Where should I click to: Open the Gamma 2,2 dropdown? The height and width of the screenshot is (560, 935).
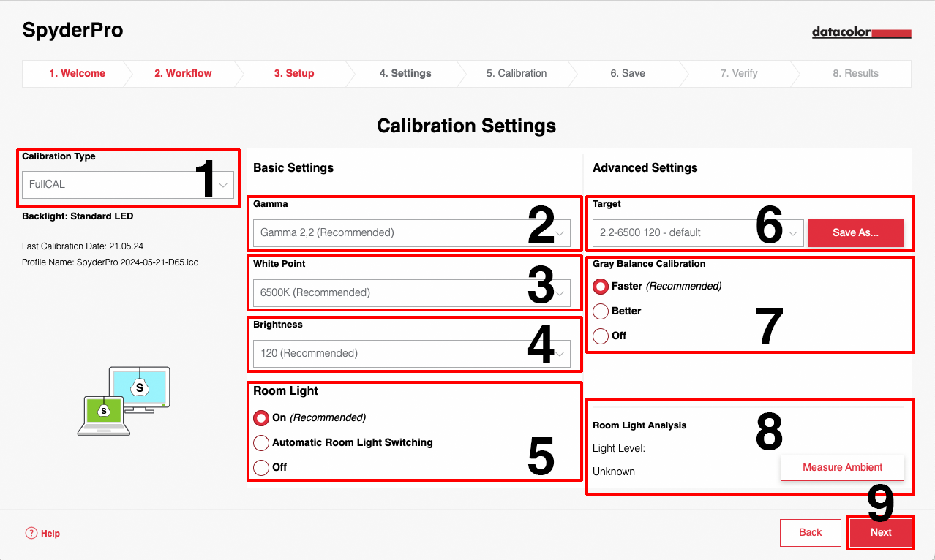tap(412, 233)
